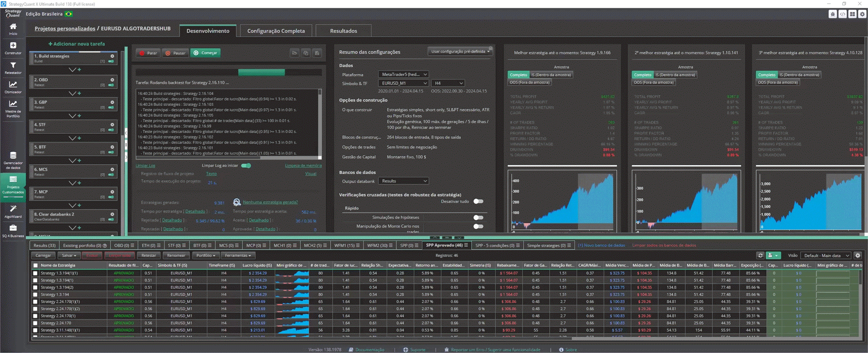Open the Início home icon

pos(13,27)
